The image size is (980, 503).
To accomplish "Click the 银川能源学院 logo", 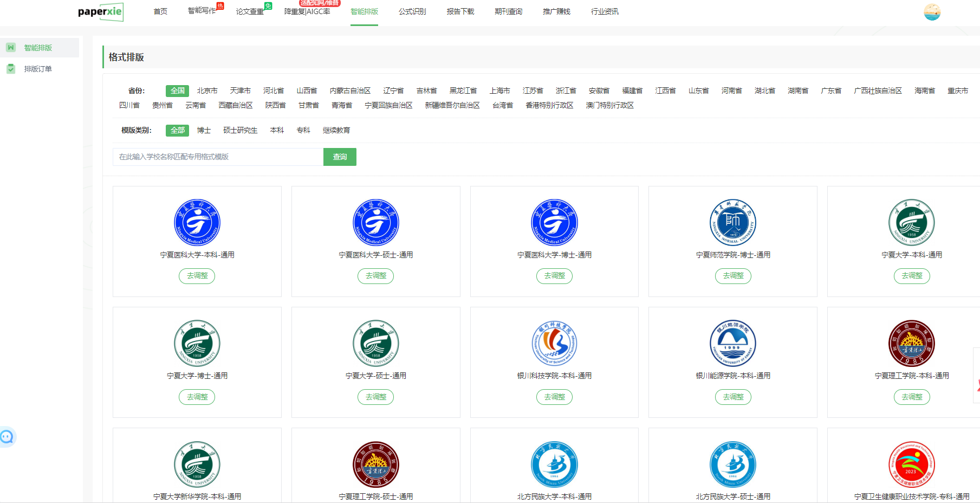I will pos(732,343).
